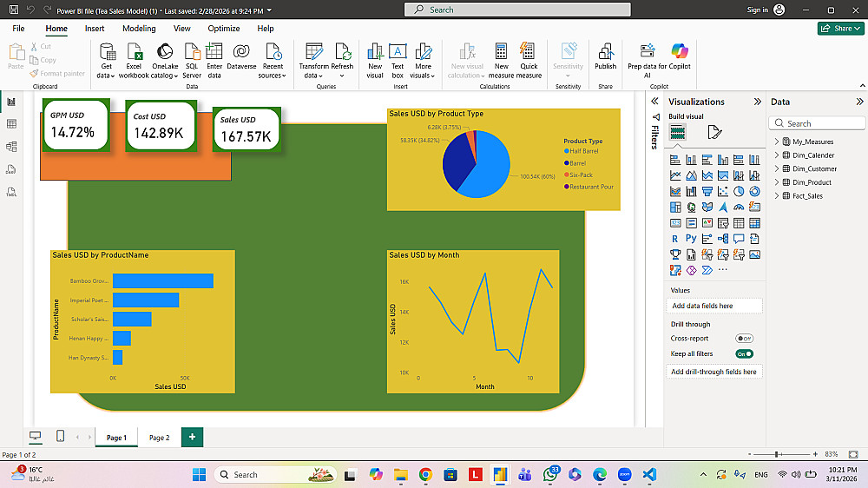Image resolution: width=868 pixels, height=488 pixels.
Task: Switch to Page 2 tab
Action: 160,438
